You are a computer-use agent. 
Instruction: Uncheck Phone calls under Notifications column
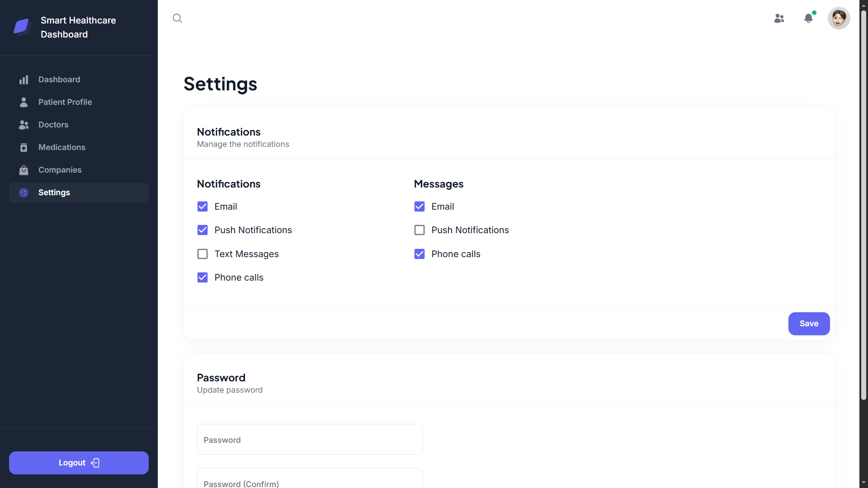[x=203, y=277]
